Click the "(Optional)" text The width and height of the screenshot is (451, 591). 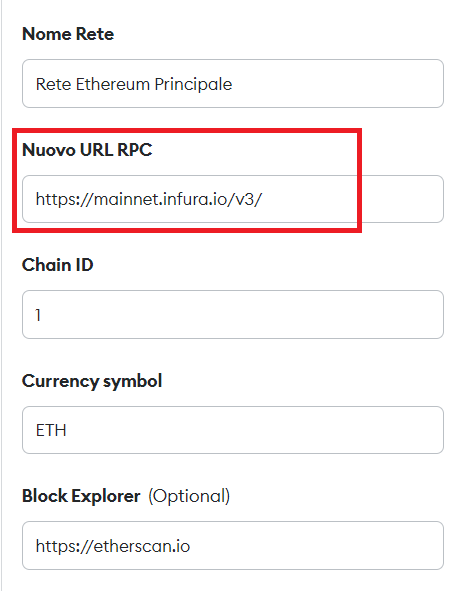tap(189, 496)
